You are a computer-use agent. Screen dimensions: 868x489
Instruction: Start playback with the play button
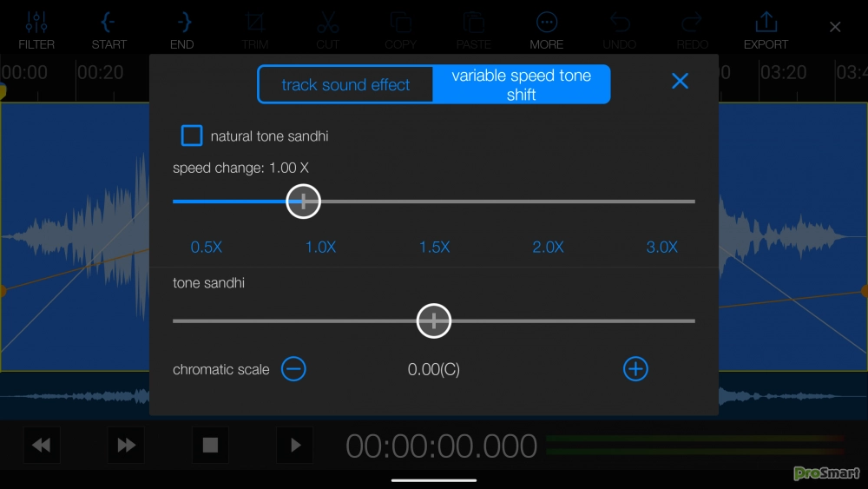(x=295, y=446)
